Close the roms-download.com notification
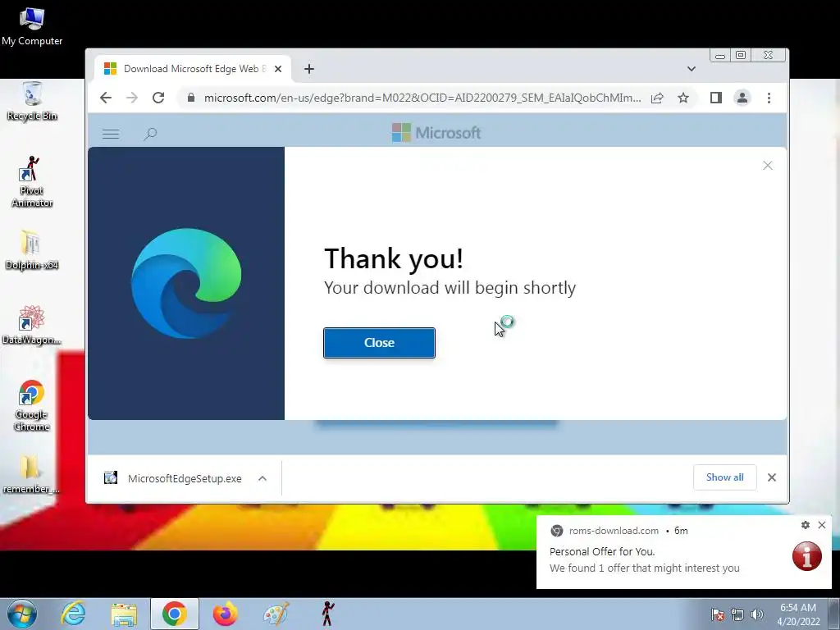This screenshot has height=630, width=840. [822, 525]
